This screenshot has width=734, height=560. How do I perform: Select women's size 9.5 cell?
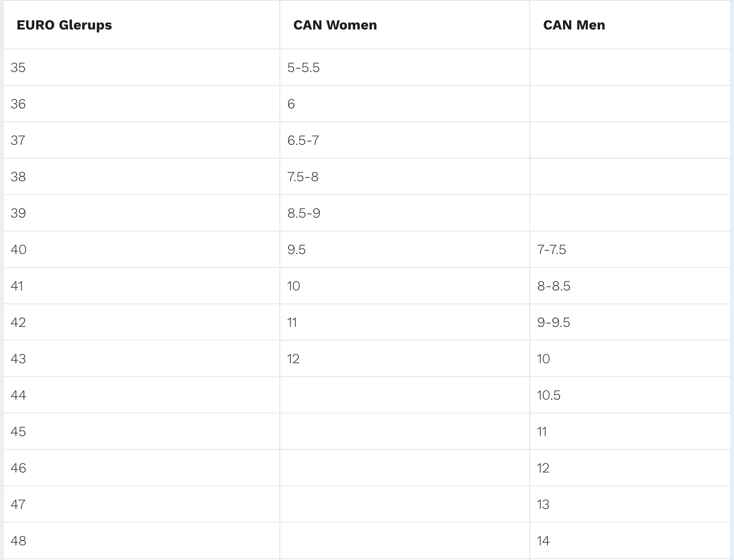(405, 250)
